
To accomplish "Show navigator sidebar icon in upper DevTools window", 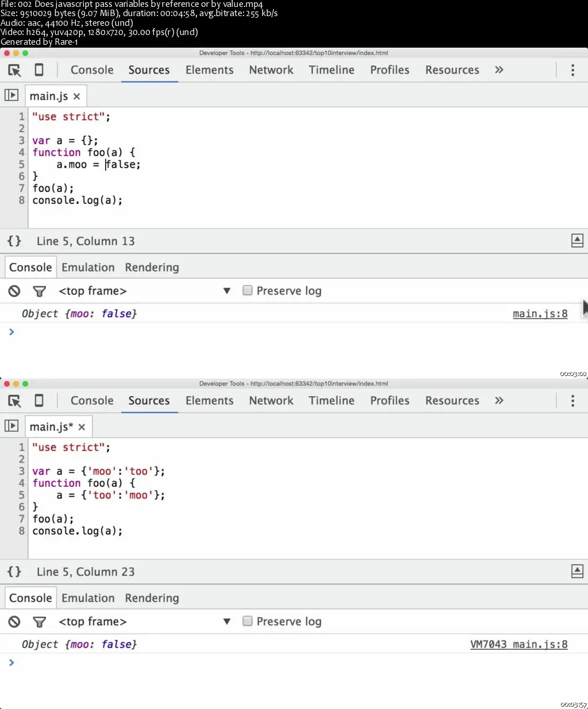I will click(x=11, y=95).
